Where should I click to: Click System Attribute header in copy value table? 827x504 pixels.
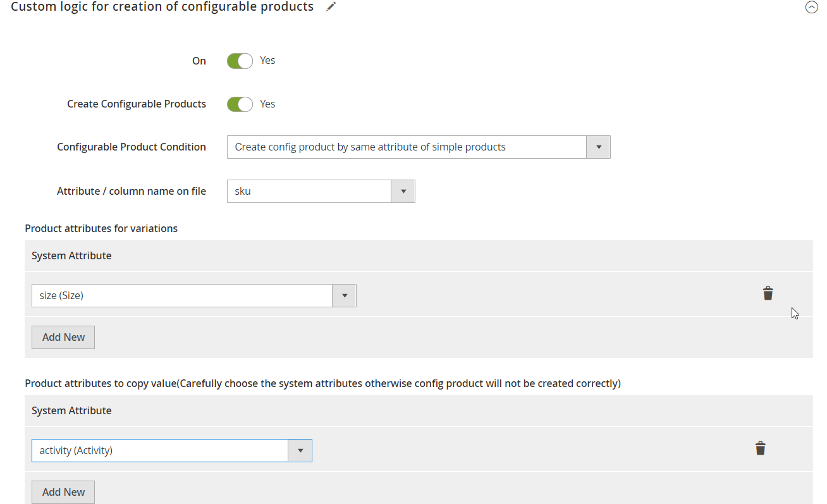point(71,411)
